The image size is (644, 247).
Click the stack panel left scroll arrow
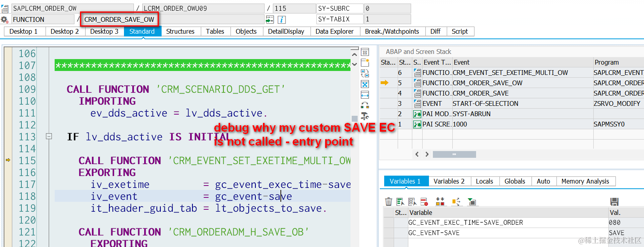click(x=417, y=154)
